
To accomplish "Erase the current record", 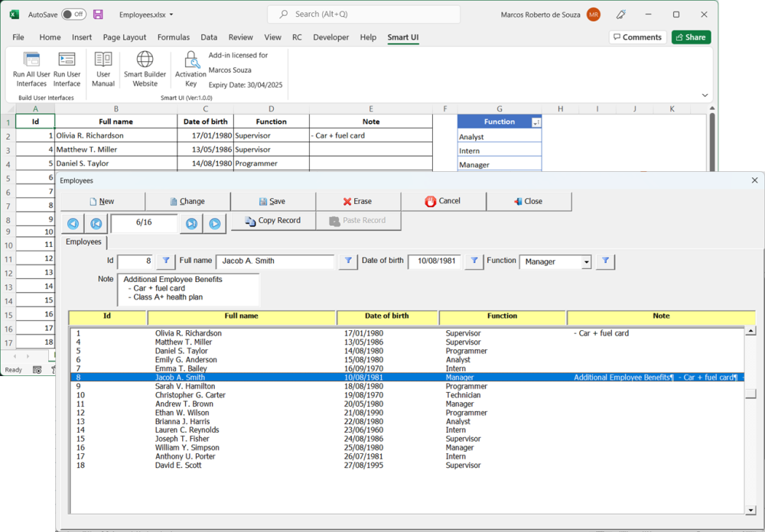I will [x=358, y=201].
